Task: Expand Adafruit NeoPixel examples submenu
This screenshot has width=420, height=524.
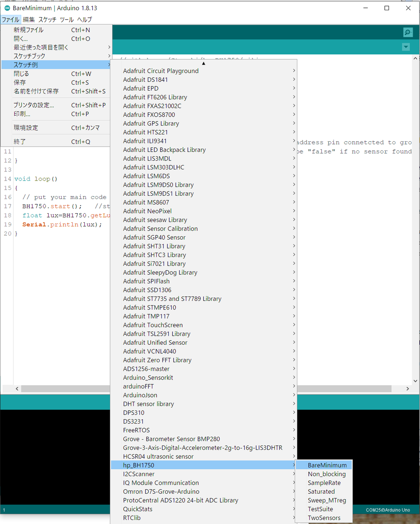Action: click(147, 211)
